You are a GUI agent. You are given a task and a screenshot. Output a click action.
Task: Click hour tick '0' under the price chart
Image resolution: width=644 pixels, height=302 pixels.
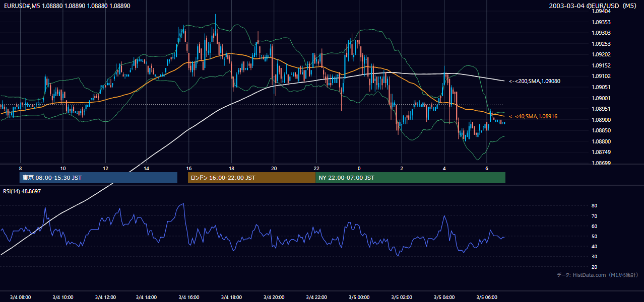click(359, 168)
